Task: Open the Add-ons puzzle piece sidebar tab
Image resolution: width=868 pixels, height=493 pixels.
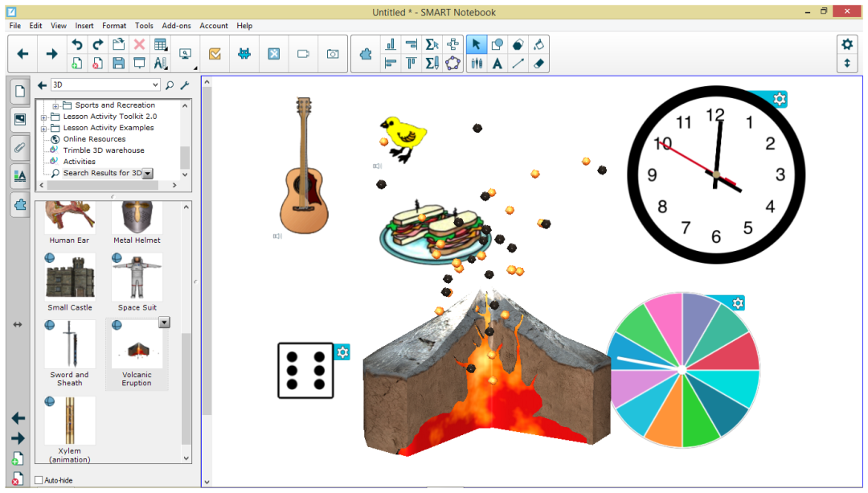Action: point(19,205)
